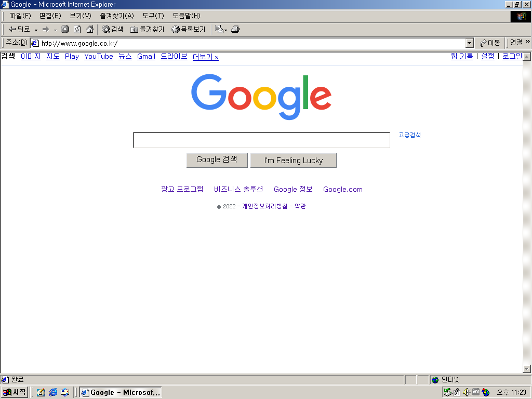The width and height of the screenshot is (532, 399).
Task: Open the 뉴스 news link
Action: click(125, 56)
